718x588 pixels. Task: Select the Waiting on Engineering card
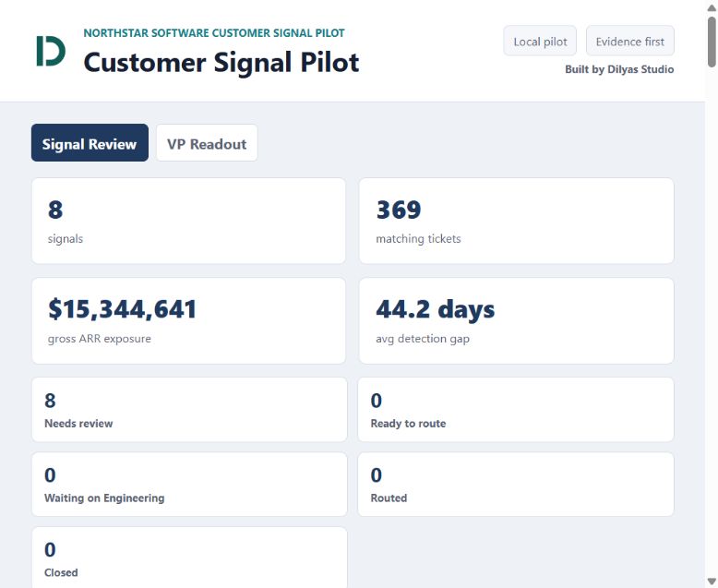click(189, 484)
